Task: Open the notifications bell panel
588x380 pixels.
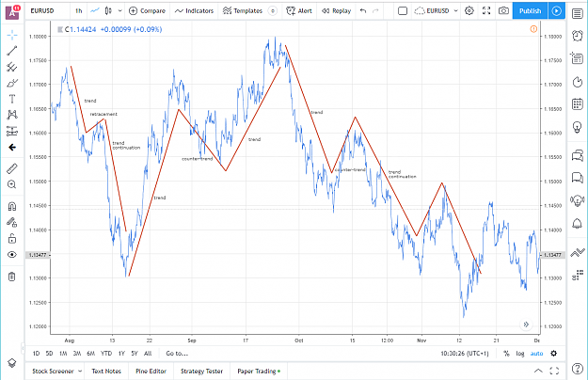Action: click(578, 224)
